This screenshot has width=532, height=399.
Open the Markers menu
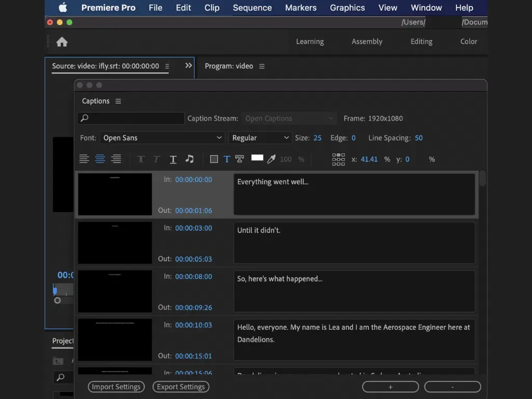point(301,7)
